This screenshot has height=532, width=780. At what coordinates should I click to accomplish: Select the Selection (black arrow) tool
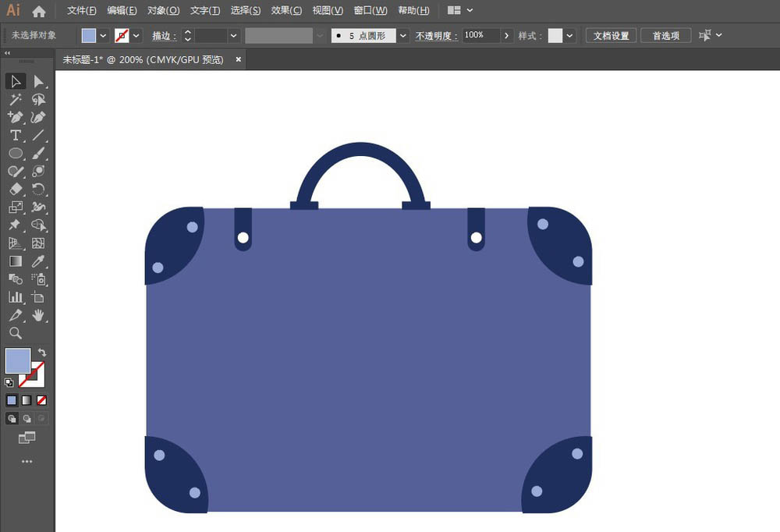click(16, 81)
